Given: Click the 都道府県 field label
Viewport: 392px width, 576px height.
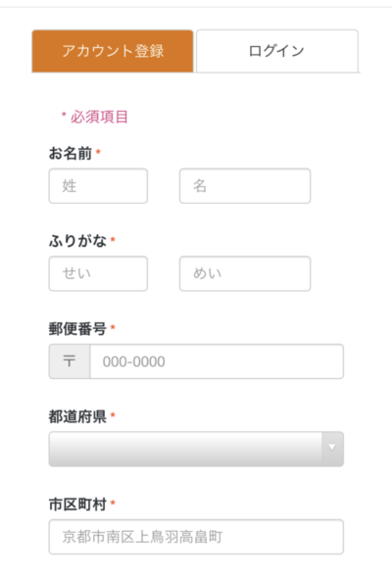Looking at the screenshot, I should (x=77, y=416).
